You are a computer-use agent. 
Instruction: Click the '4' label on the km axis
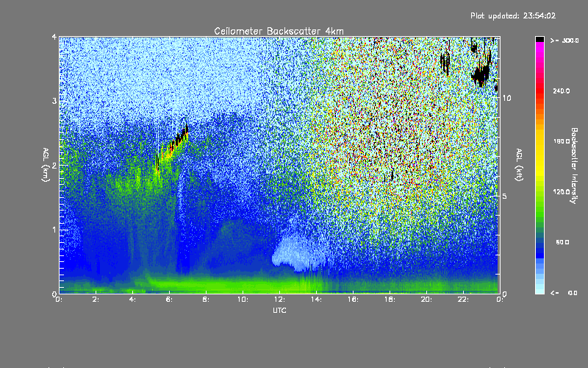[x=54, y=37]
